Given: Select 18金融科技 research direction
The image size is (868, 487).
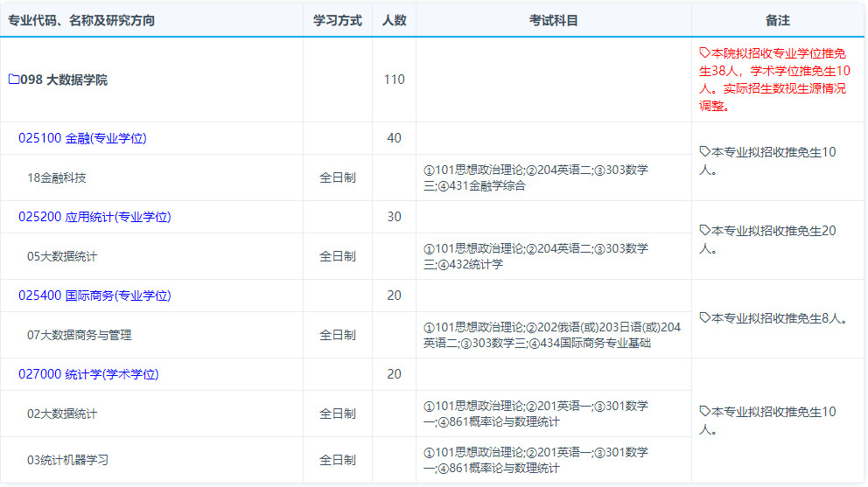Looking at the screenshot, I should pos(57,177).
